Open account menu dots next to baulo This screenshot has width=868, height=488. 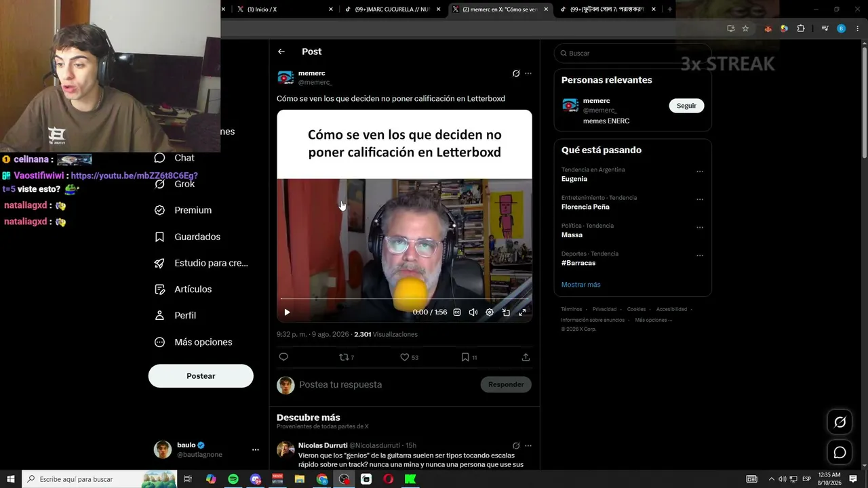coord(256,450)
